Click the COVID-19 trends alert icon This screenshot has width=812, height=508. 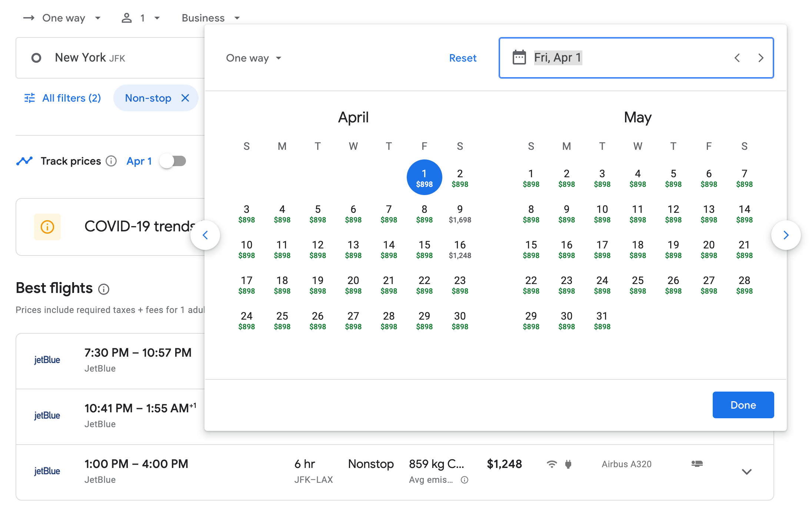coord(47,227)
